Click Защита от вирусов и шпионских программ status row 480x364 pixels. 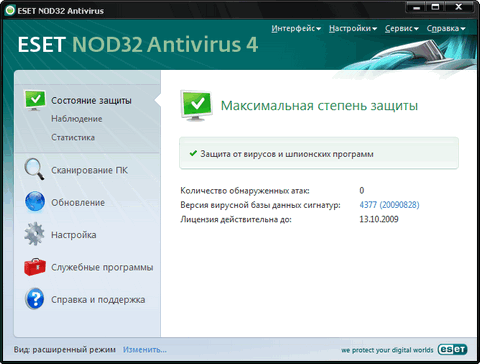pos(319,153)
